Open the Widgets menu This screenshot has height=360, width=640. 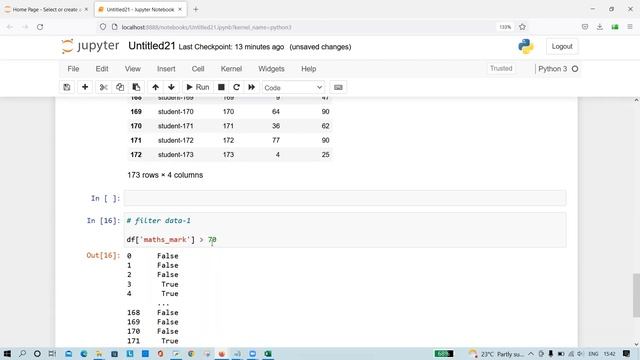(x=271, y=69)
